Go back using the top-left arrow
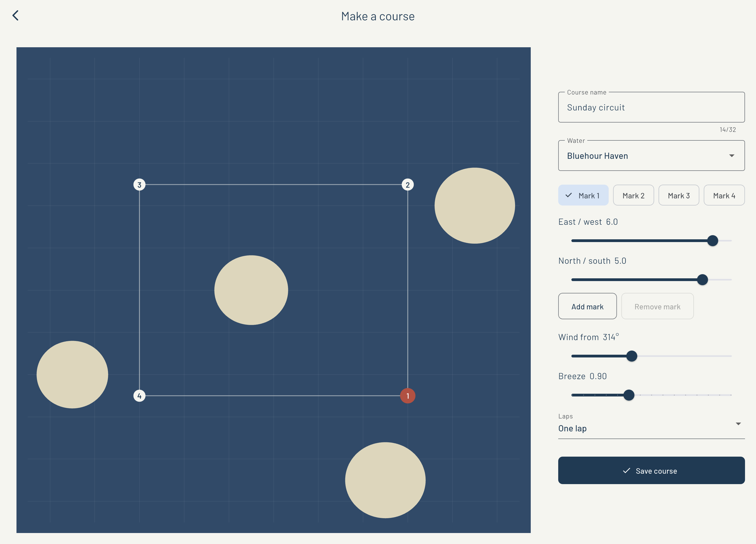The width and height of the screenshot is (756, 544). point(15,15)
